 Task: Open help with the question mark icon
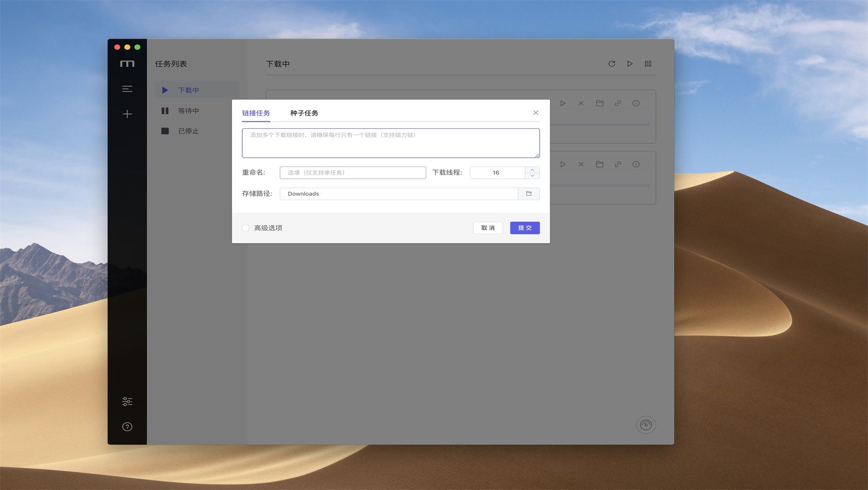click(x=127, y=427)
